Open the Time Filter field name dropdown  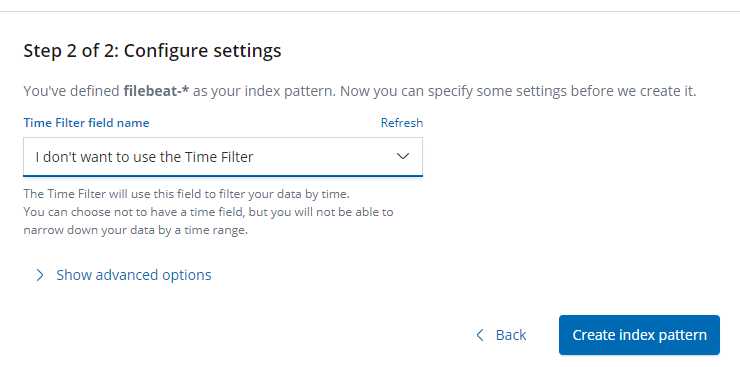223,157
